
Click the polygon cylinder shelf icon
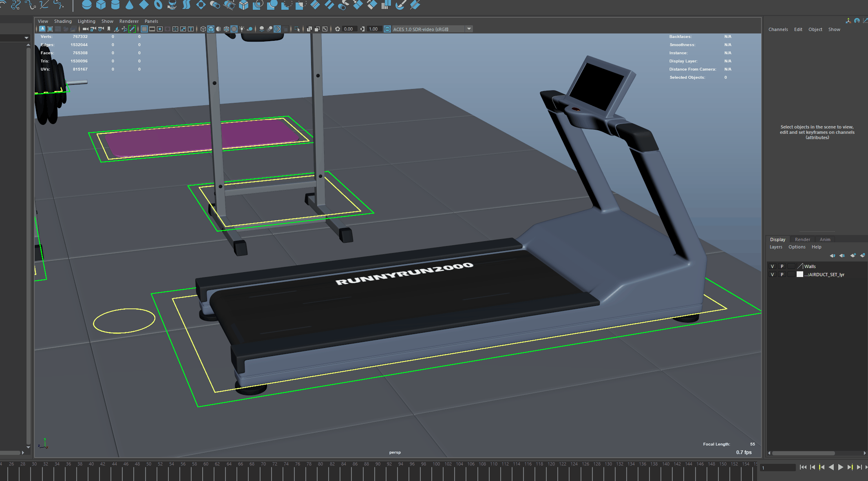115,5
